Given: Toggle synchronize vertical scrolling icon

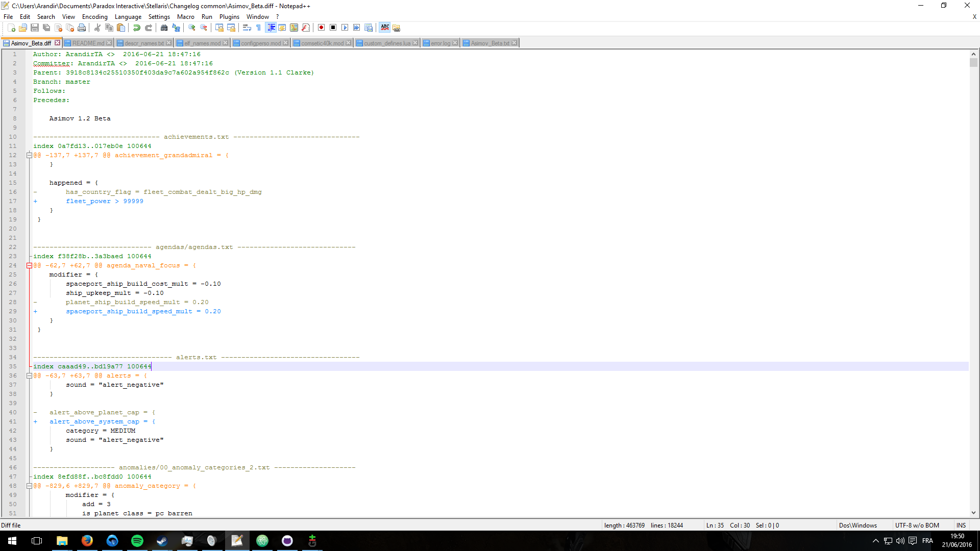Looking at the screenshot, I should click(x=219, y=28).
